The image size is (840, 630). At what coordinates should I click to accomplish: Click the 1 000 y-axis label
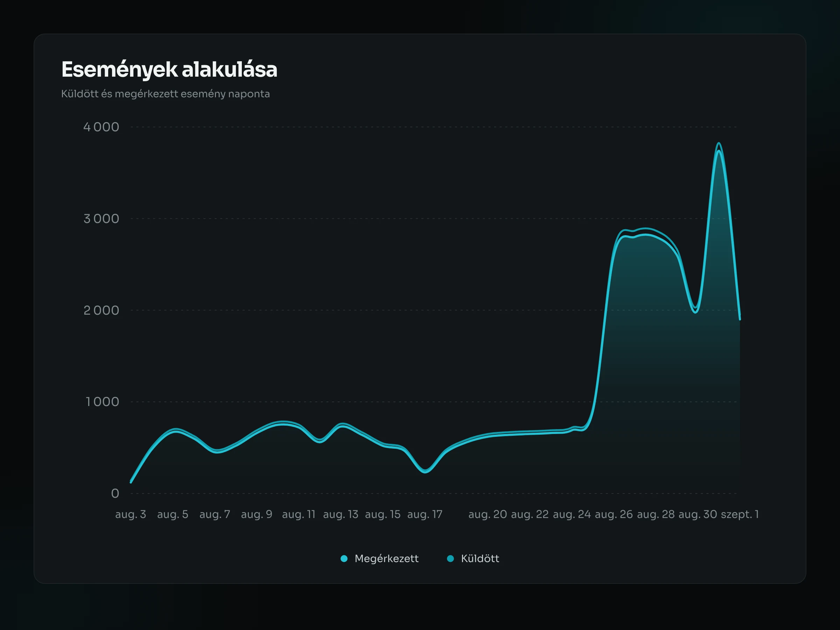(103, 402)
